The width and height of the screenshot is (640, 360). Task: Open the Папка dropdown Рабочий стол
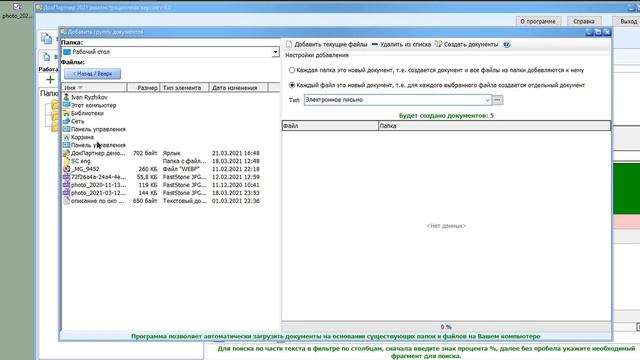tap(170, 52)
